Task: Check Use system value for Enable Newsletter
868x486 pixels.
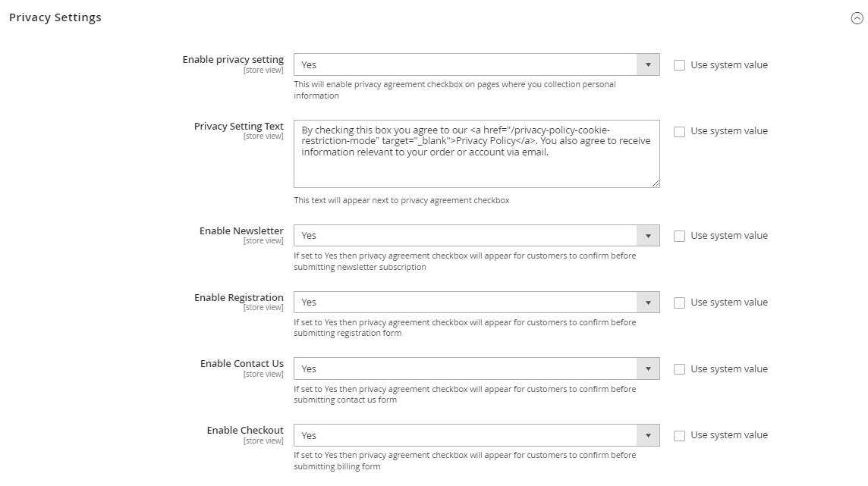Action: 679,236
